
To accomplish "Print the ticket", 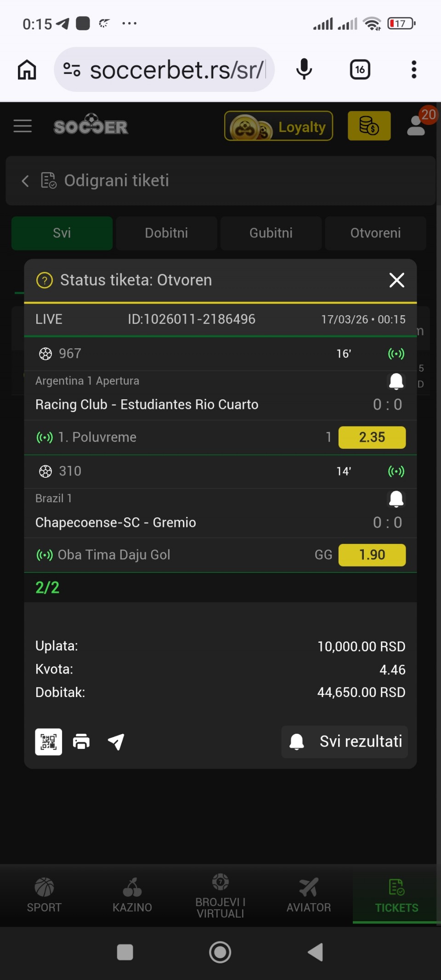I will 81,742.
